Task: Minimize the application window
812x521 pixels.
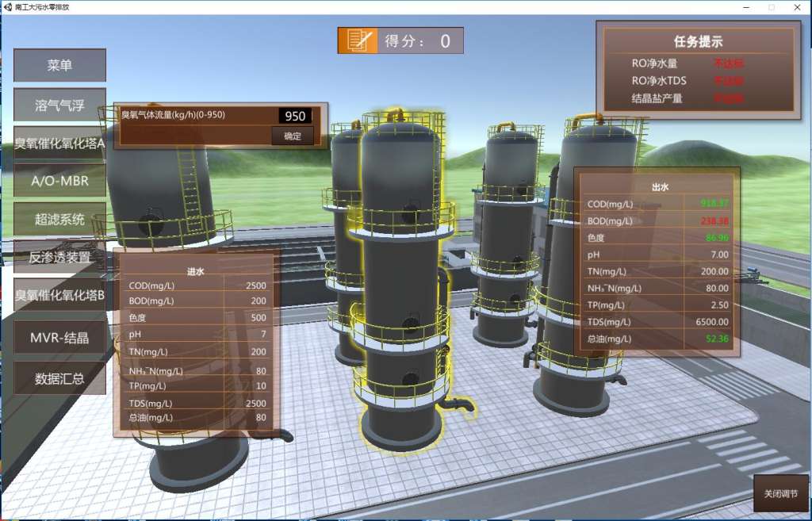Action: click(746, 7)
